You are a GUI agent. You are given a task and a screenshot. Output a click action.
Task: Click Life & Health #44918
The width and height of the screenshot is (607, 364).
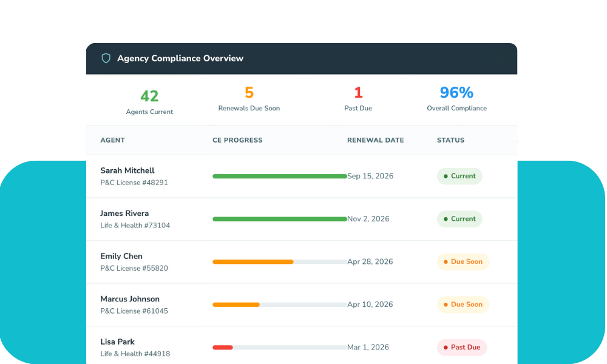coord(135,354)
